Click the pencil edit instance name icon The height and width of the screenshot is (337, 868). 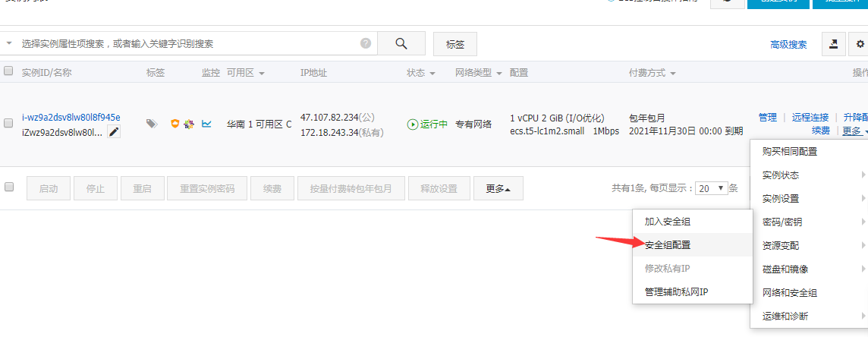(114, 132)
